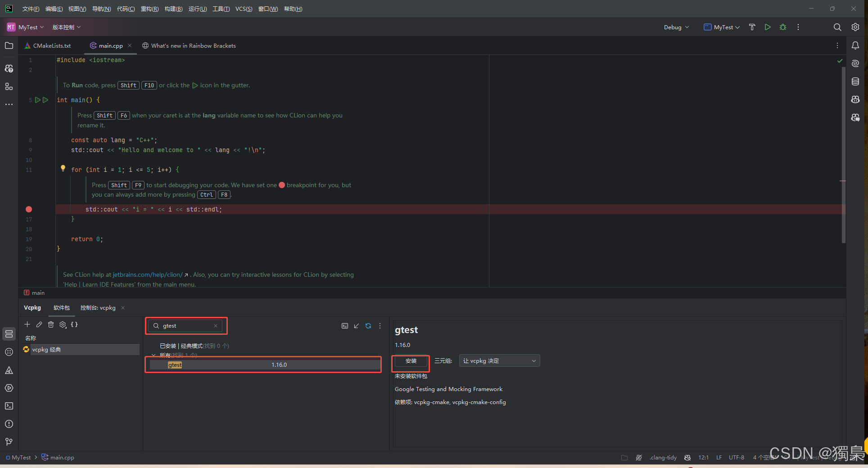The height and width of the screenshot is (468, 868).
Task: Switch to What's new in Rainbow Brackets tab
Action: 189,45
